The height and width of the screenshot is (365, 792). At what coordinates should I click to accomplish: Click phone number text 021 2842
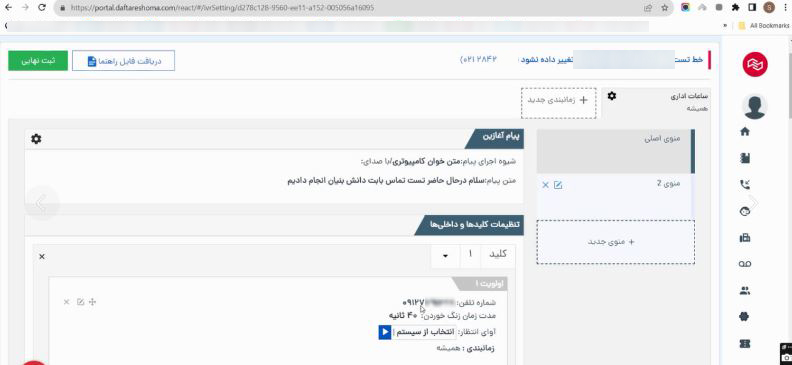click(478, 60)
